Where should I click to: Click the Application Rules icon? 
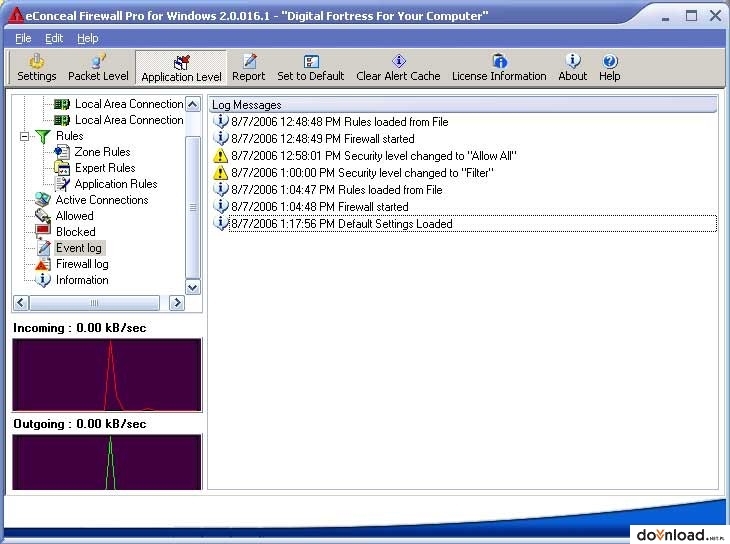[x=62, y=184]
